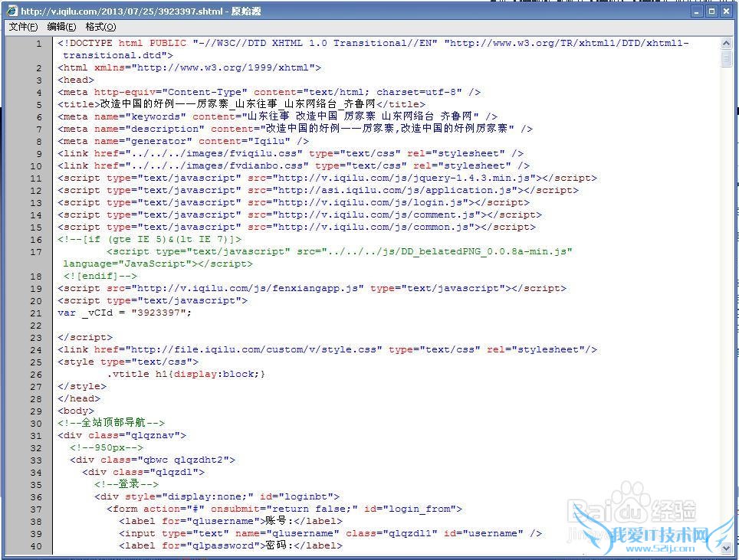Click the var _vCId = "3923397" line

[125, 313]
